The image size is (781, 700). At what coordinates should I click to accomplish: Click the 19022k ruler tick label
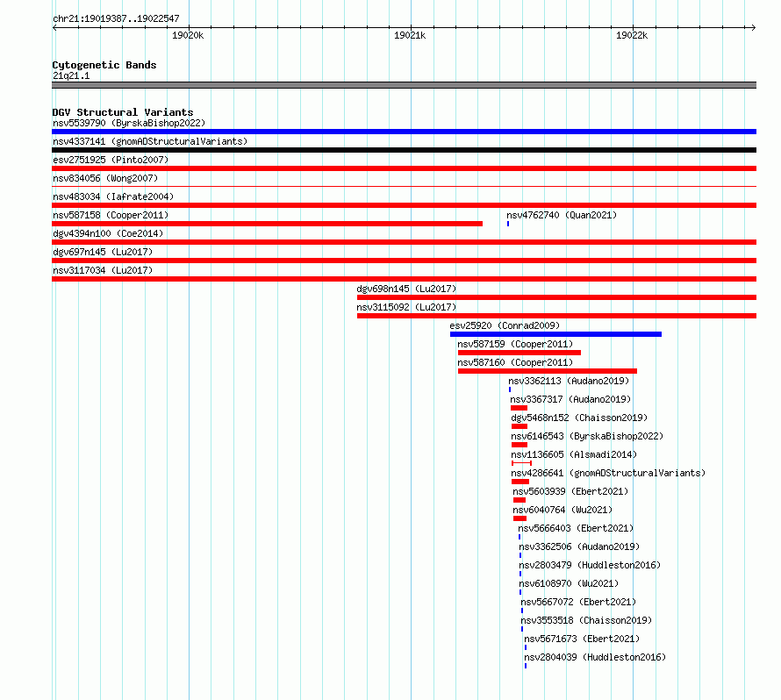coord(632,35)
